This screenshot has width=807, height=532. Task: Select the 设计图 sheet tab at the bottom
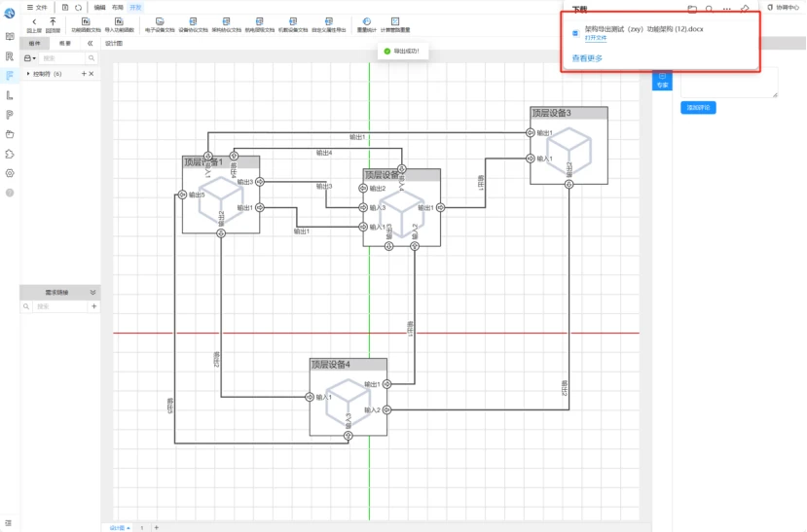[x=120, y=527]
